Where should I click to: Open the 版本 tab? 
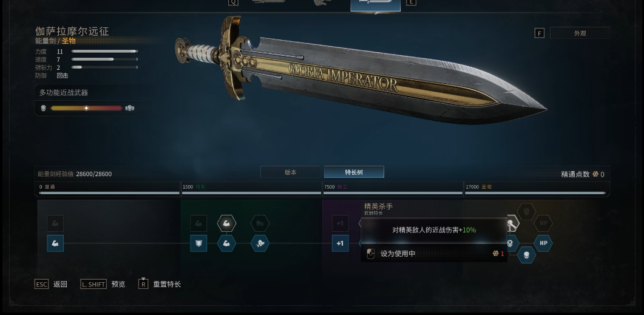tap(290, 172)
